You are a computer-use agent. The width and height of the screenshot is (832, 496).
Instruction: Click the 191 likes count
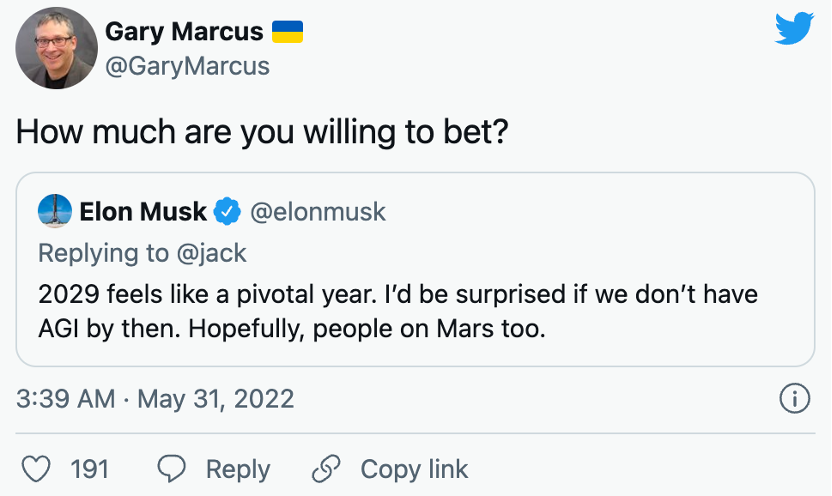tap(90, 469)
